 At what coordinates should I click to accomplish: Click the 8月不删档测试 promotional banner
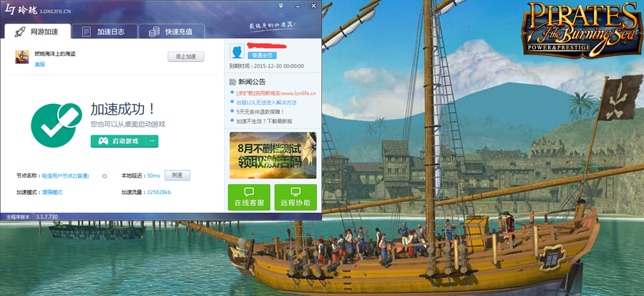pyautogui.click(x=273, y=156)
